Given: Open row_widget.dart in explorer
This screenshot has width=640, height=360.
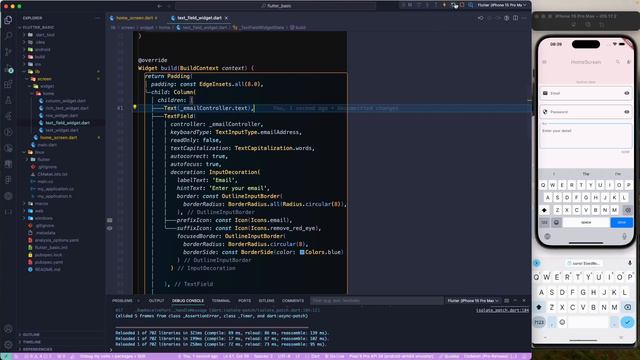Looking at the screenshot, I should point(61,116).
